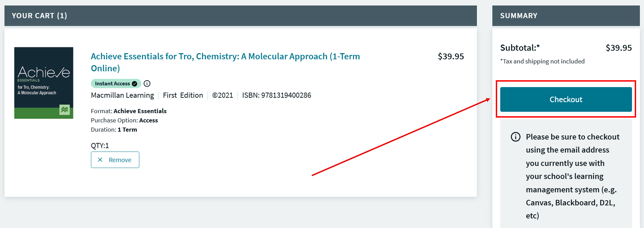
Task: Click the Purchase Option: Access line
Action: point(124,120)
